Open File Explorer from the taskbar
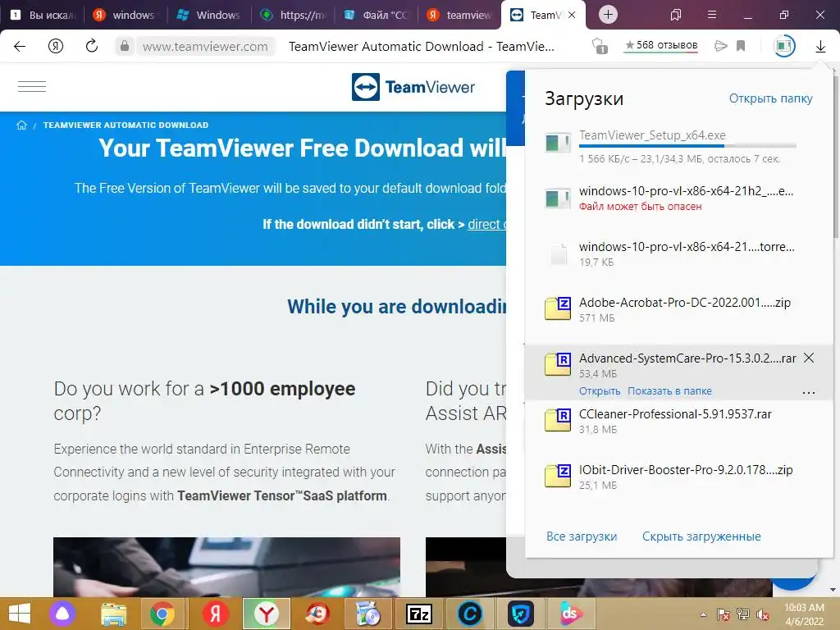840x630 pixels. pos(113,614)
